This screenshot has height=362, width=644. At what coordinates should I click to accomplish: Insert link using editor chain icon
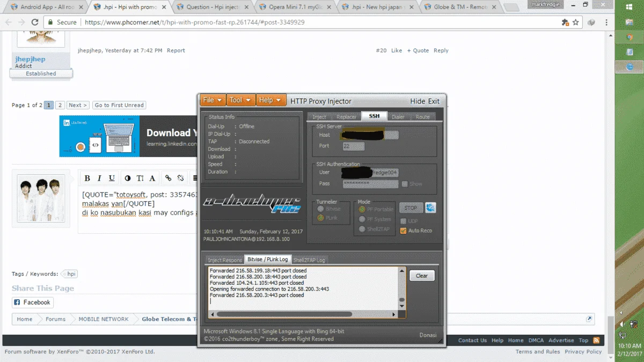169,178
